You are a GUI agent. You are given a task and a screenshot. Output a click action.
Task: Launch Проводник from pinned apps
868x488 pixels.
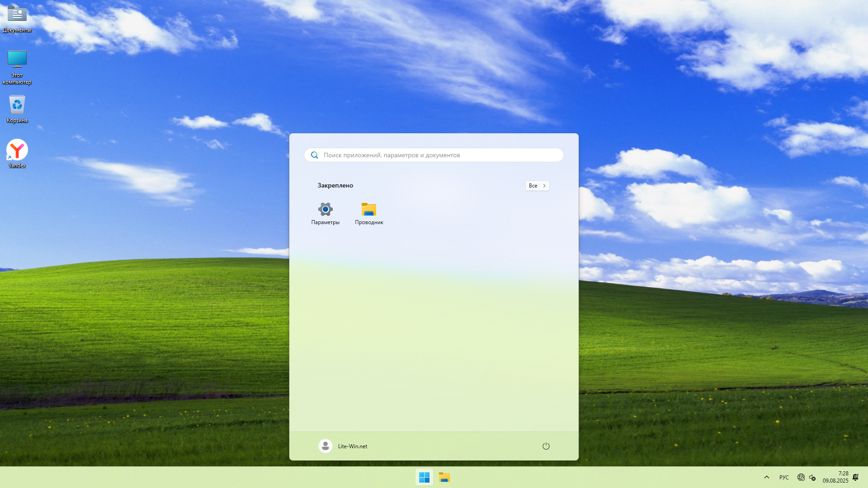point(369,213)
